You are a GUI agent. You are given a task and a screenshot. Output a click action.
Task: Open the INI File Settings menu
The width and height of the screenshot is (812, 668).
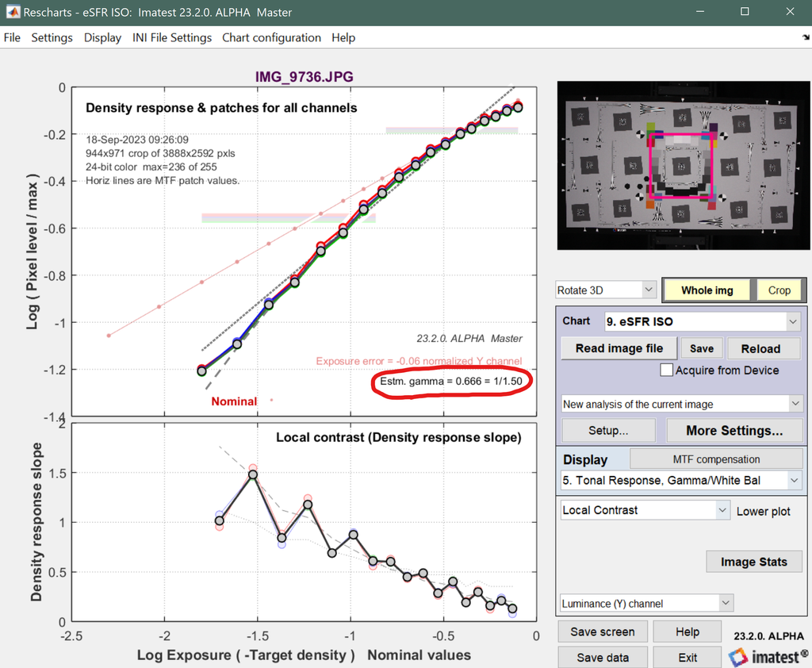point(172,38)
